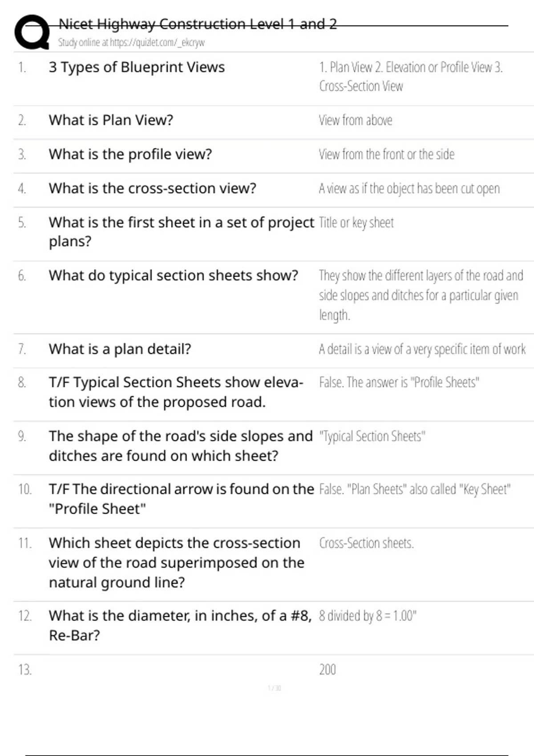Select 'View from the front or the side' answer
The image size is (534, 756).
coord(386,154)
